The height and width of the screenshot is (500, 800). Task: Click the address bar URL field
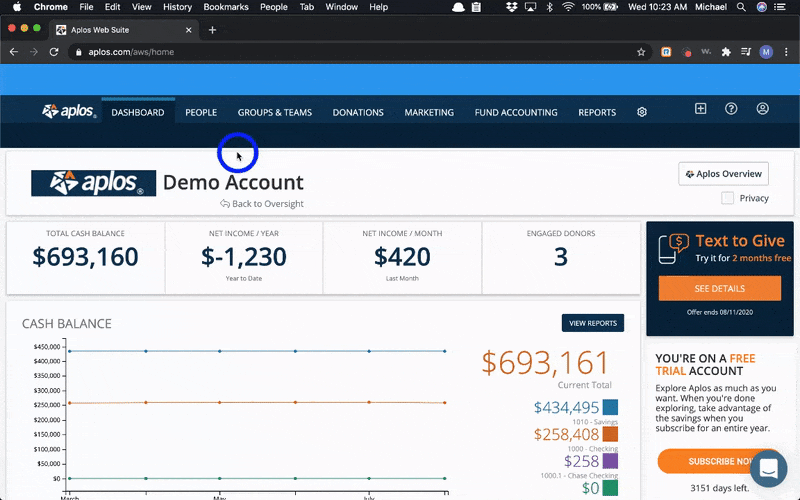coord(360,52)
